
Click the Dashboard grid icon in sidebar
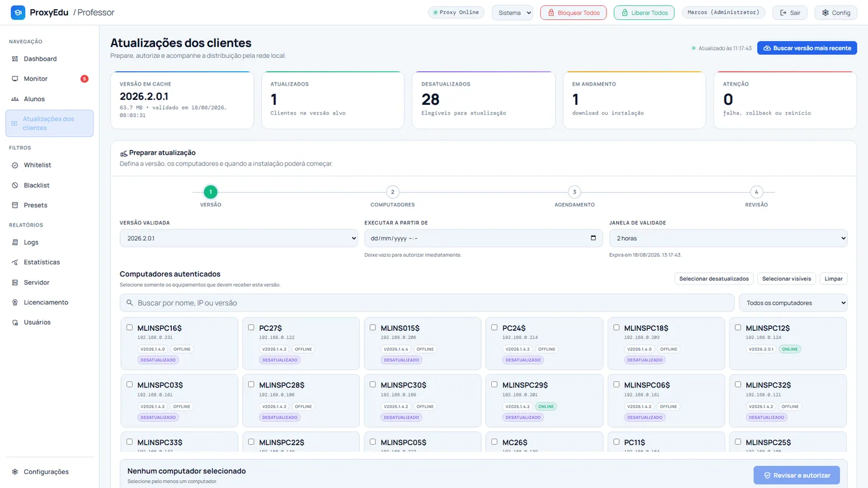[x=15, y=59]
